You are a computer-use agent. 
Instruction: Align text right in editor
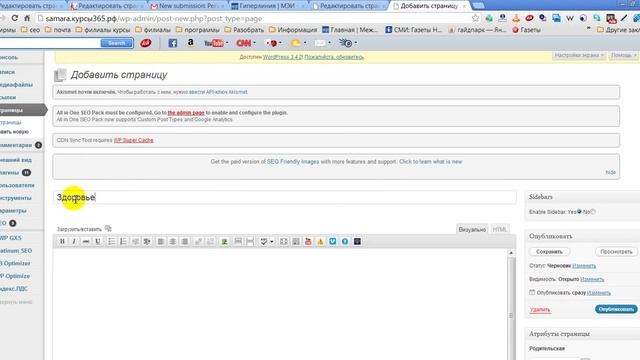coord(184,241)
